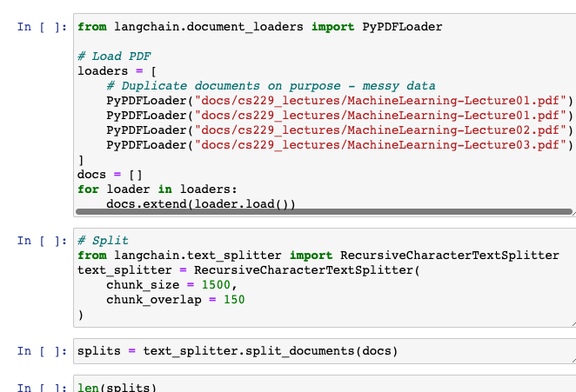
Task: Click the split_documents(docs) cell
Action: (325, 351)
